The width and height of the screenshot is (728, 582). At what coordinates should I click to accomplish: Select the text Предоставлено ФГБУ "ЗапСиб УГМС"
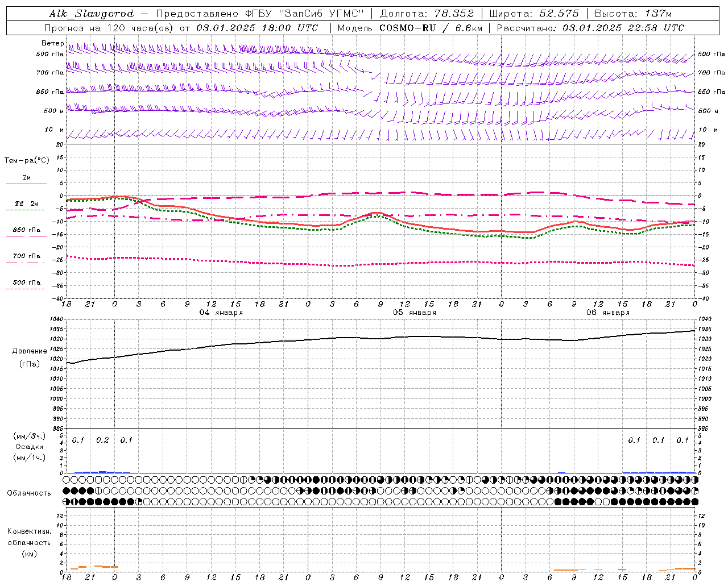pos(260,14)
